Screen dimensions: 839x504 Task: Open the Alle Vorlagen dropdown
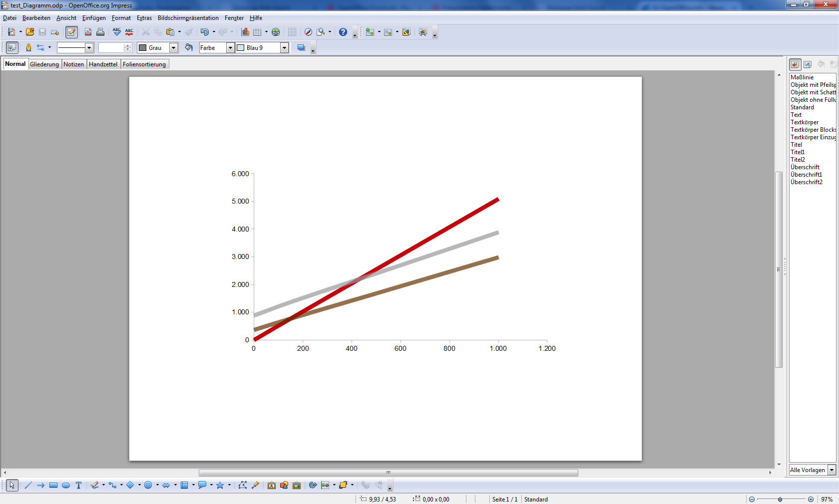pos(832,470)
